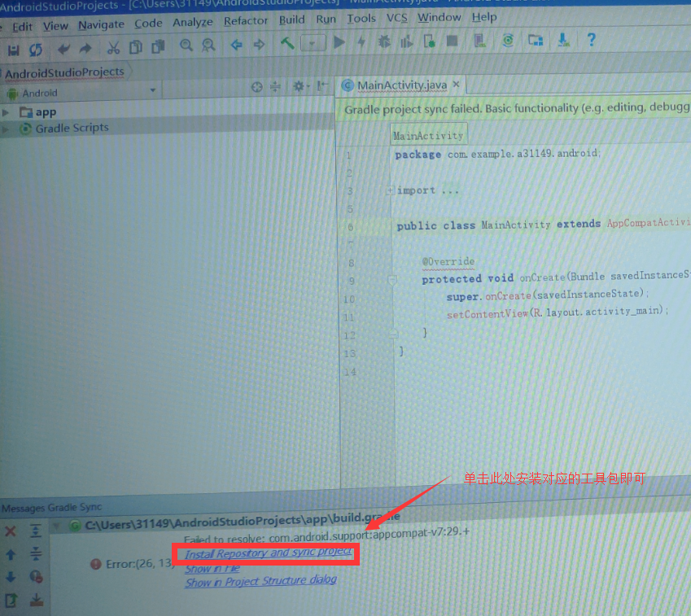Click the "Install Repository and sync project" link
Screen dimensions: 691x616
tap(269, 553)
